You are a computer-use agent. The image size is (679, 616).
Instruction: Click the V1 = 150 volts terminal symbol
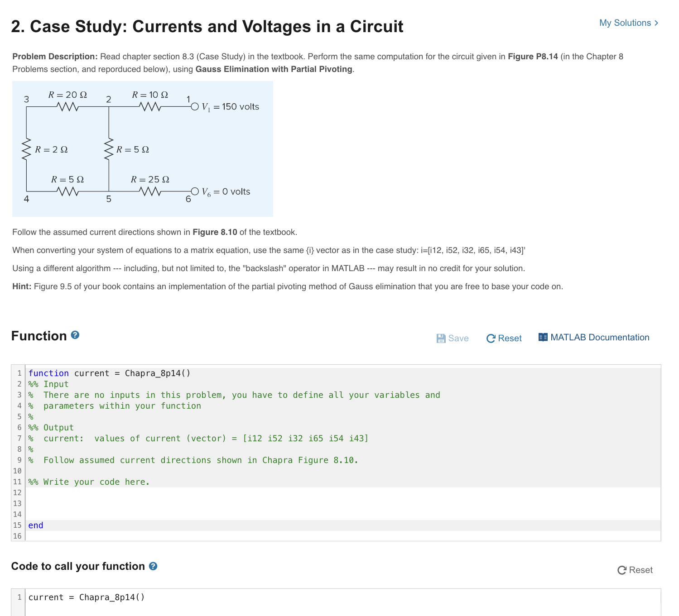click(195, 107)
